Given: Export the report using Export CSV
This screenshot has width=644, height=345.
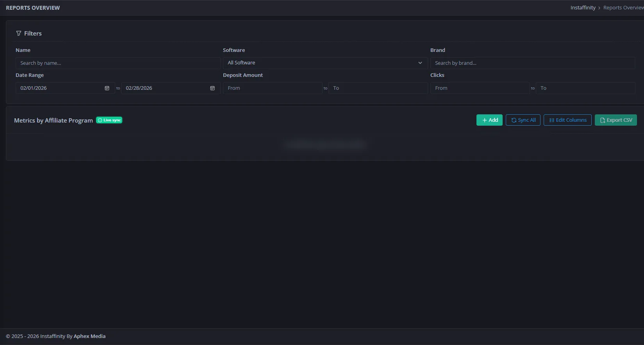Looking at the screenshot, I should pos(615,120).
